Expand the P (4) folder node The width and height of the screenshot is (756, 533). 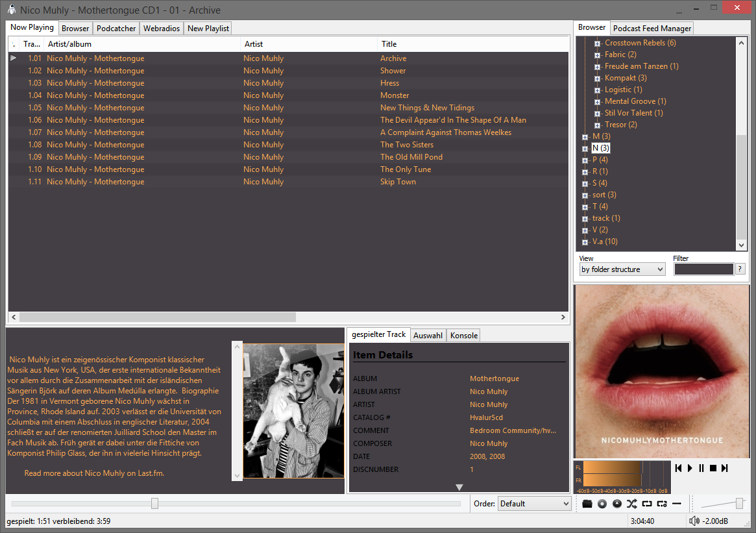(x=585, y=160)
